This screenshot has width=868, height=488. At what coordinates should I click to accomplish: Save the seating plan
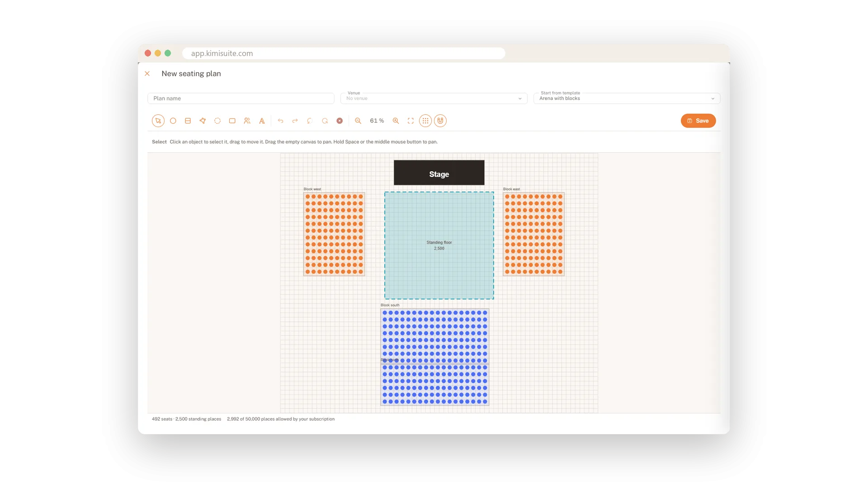(x=698, y=121)
